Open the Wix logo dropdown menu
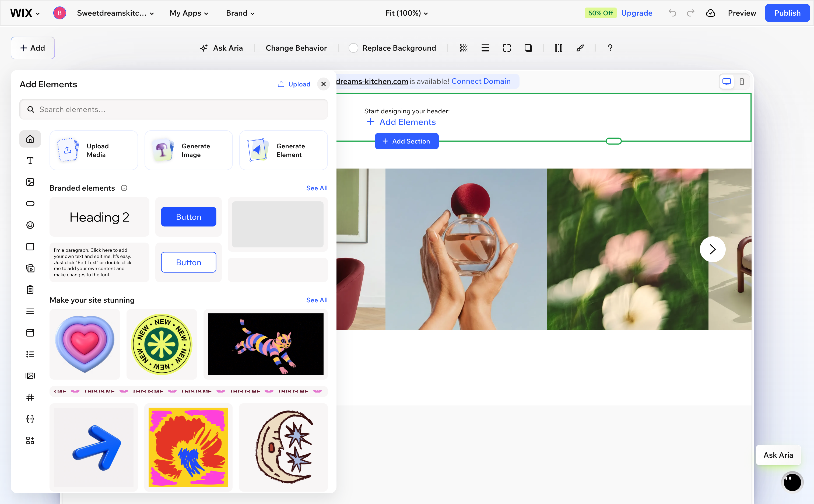814x504 pixels. click(25, 13)
